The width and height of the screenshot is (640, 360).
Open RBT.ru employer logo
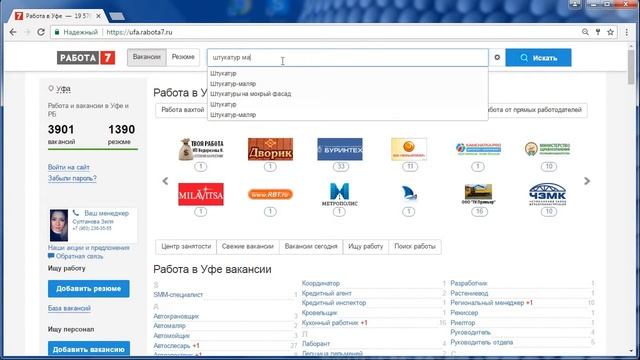(x=270, y=194)
